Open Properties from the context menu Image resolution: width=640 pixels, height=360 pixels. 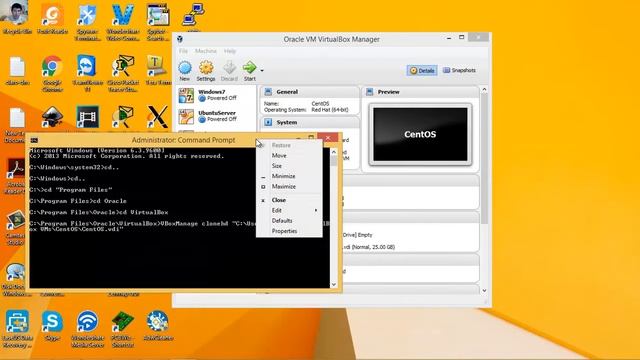coord(289,231)
